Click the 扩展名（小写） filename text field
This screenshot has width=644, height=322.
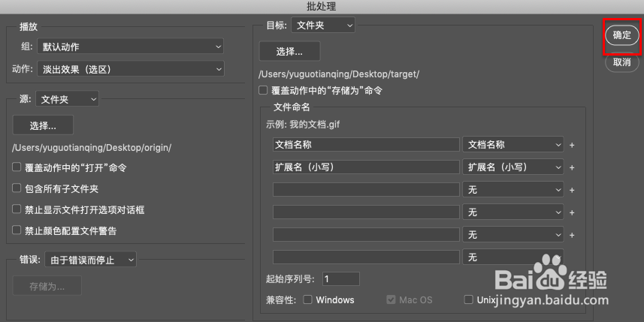click(x=366, y=167)
